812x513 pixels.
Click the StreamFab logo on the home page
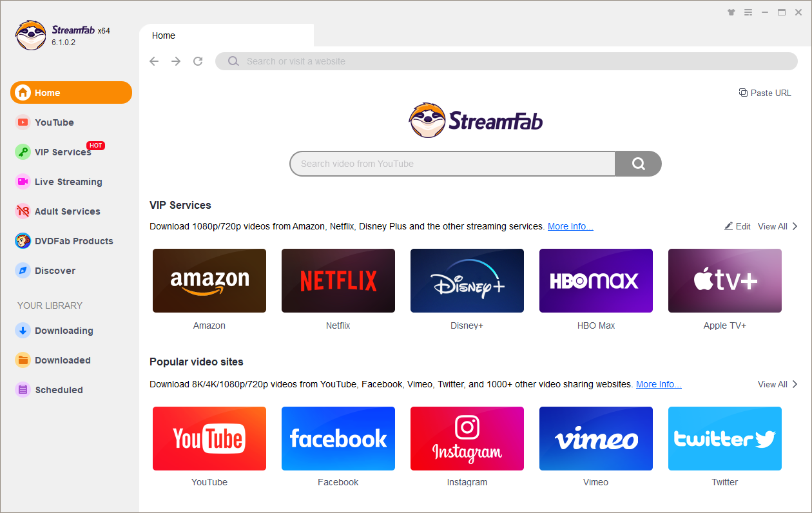(x=476, y=120)
